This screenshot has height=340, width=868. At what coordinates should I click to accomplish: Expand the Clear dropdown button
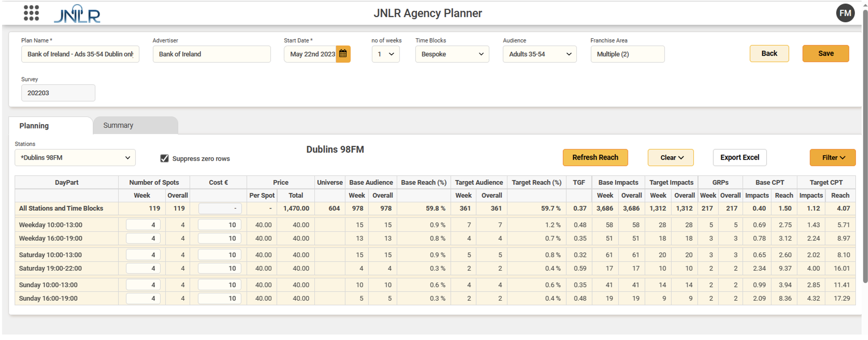click(670, 157)
